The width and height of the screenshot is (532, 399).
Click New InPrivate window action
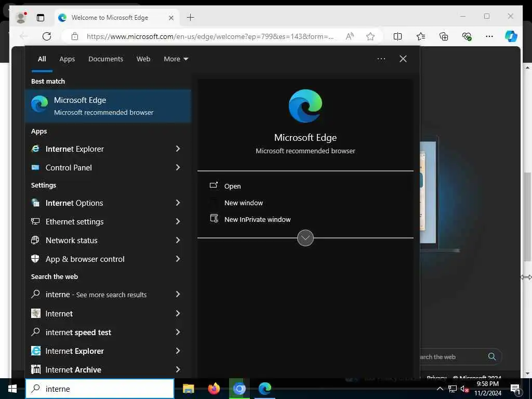[x=258, y=220]
